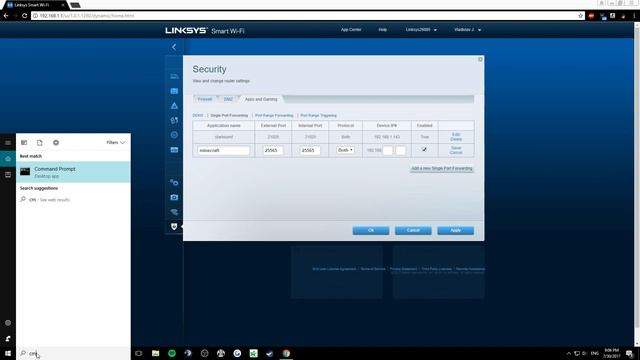Open Single Port Forwarding sub-tab
The height and width of the screenshot is (360, 640).
tap(229, 116)
